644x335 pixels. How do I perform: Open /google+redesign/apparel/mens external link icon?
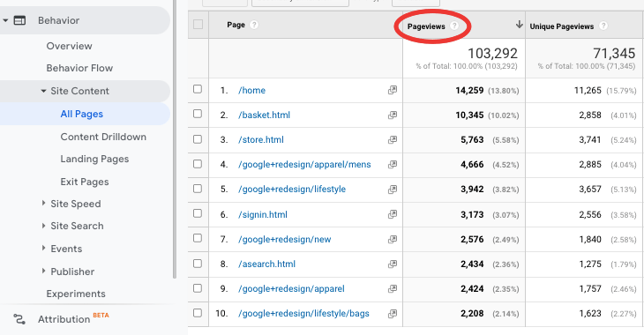pos(393,164)
